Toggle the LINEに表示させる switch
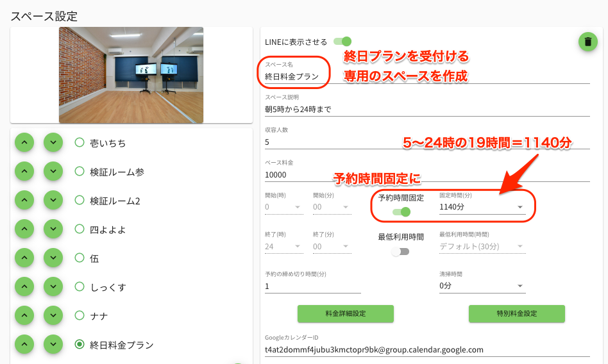Screen dimensions: 608x364 [342, 42]
